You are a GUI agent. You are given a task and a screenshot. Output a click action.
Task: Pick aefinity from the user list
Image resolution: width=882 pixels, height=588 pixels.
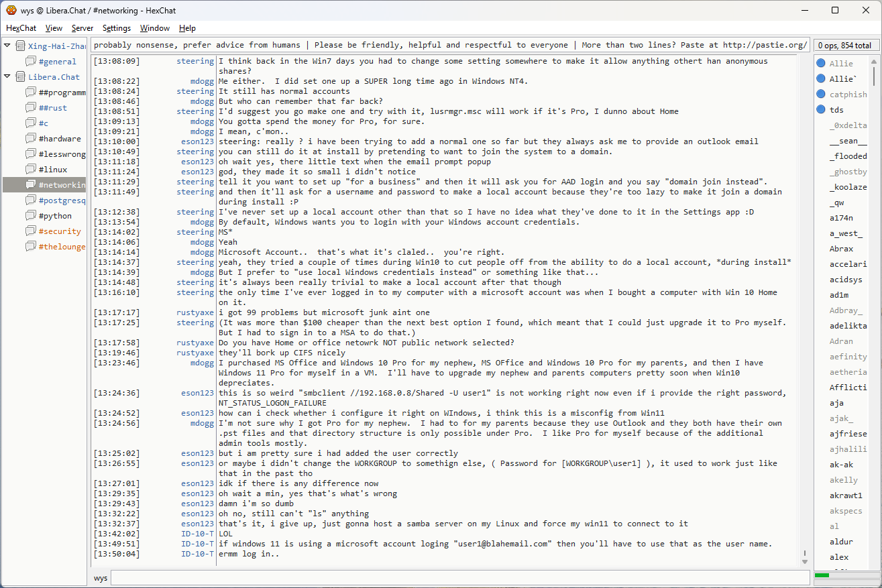tap(848, 357)
